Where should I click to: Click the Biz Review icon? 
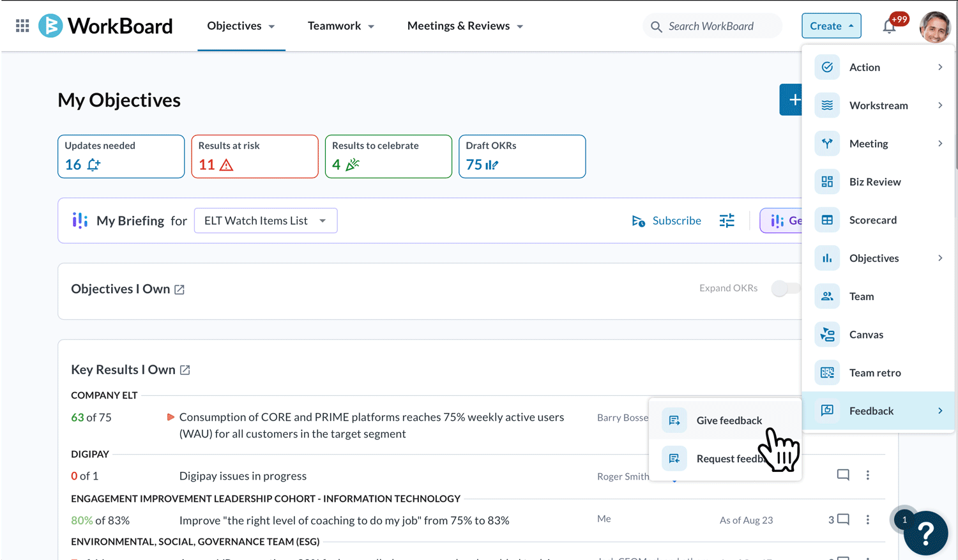pos(827,182)
